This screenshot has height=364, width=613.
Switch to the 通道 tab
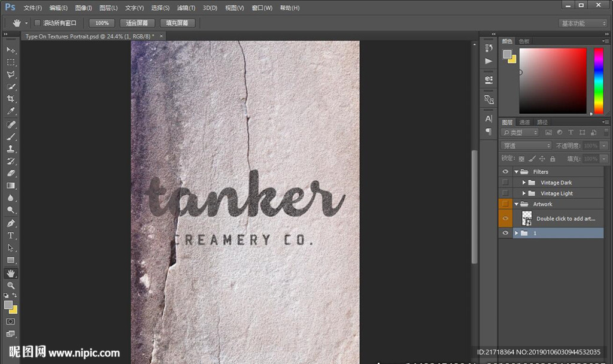[524, 122]
